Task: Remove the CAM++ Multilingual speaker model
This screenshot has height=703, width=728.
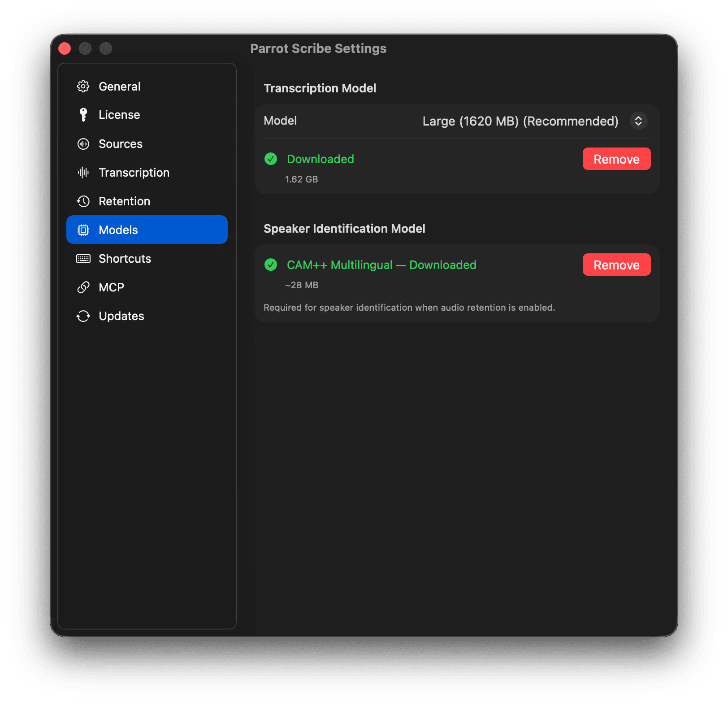Action: point(616,265)
